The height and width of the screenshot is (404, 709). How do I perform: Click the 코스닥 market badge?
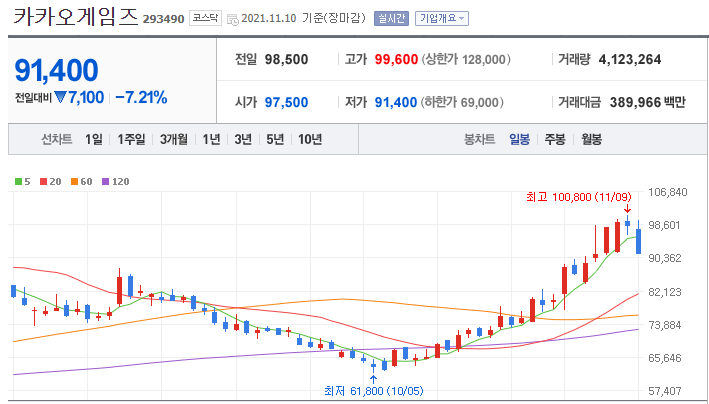pos(205,18)
